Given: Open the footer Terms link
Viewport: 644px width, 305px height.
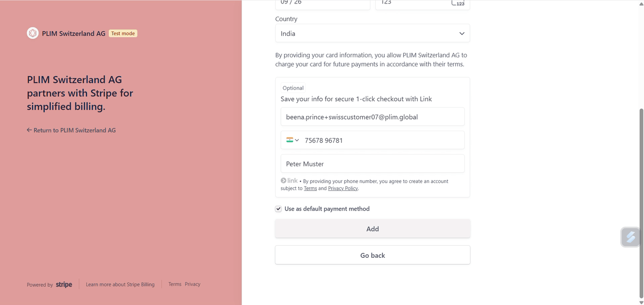Looking at the screenshot, I should (175, 284).
